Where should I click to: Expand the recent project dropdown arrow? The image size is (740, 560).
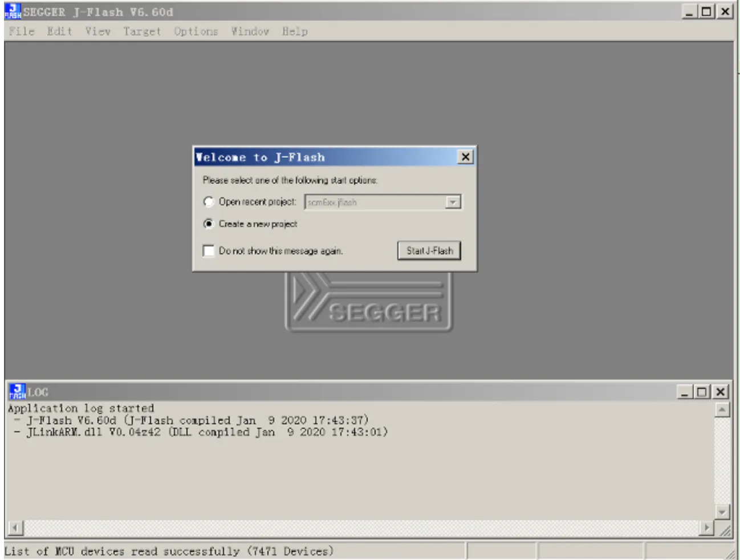[453, 202]
